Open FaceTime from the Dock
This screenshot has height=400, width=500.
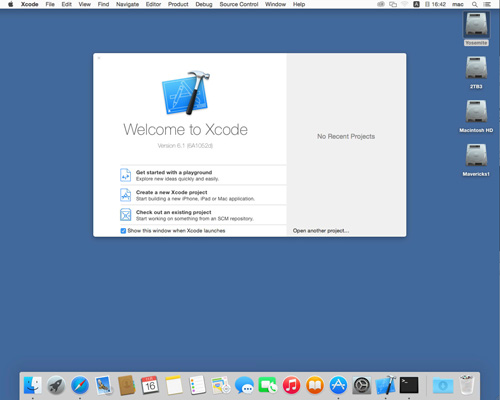[x=268, y=385]
